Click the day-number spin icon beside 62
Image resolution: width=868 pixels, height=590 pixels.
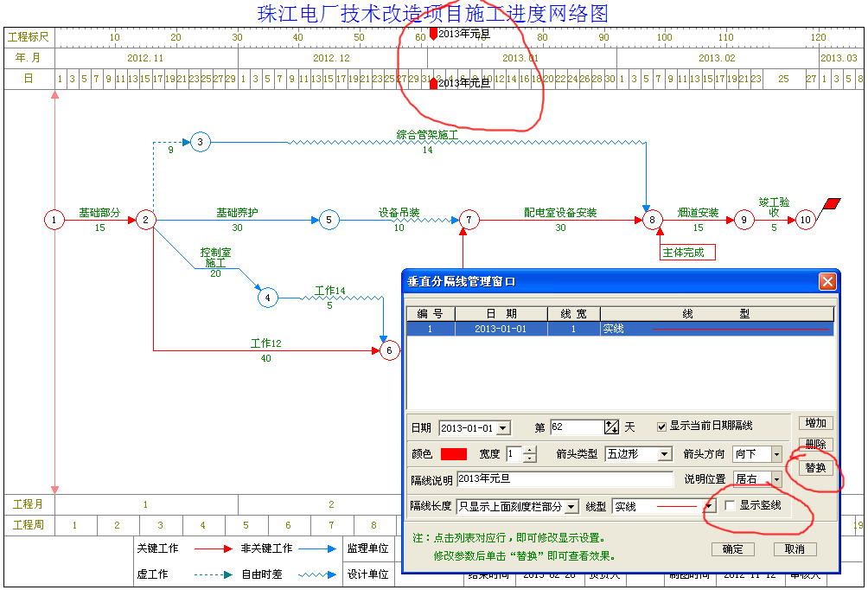611,427
